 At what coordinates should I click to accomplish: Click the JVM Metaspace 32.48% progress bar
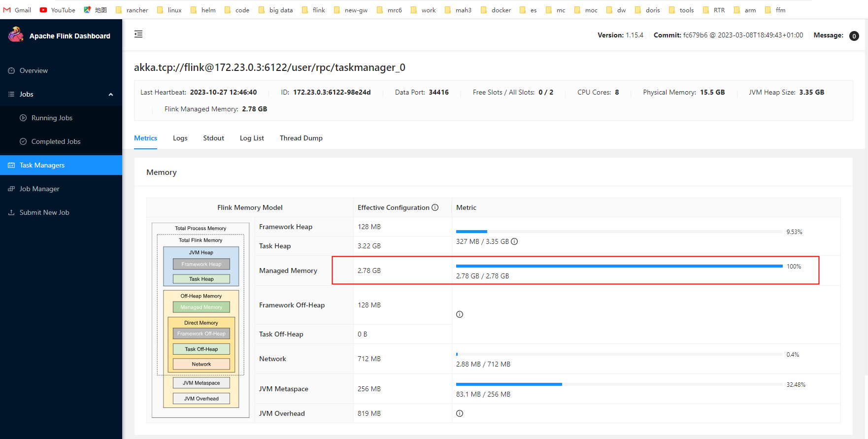(619, 384)
